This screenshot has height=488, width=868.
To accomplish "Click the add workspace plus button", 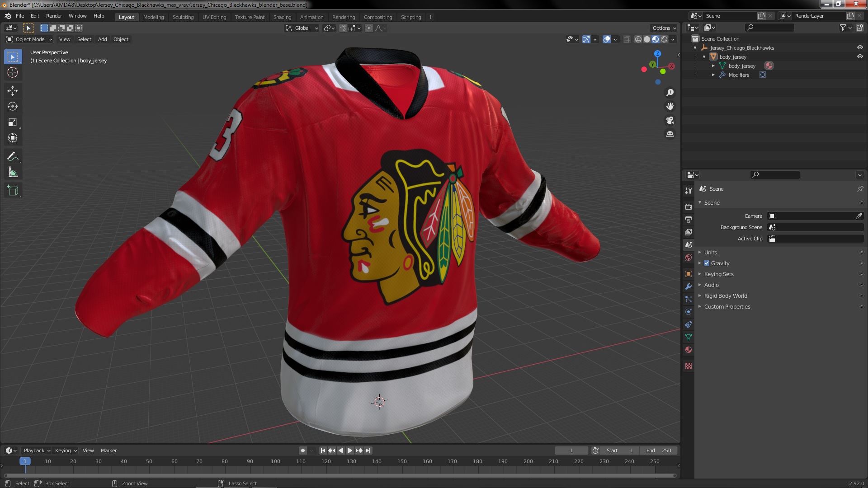I will pyautogui.click(x=430, y=17).
